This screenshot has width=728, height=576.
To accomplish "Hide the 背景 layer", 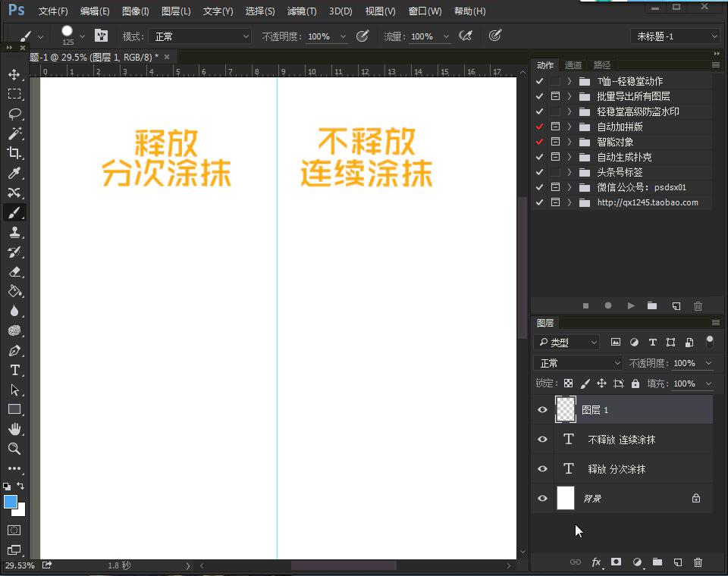I will (541, 498).
